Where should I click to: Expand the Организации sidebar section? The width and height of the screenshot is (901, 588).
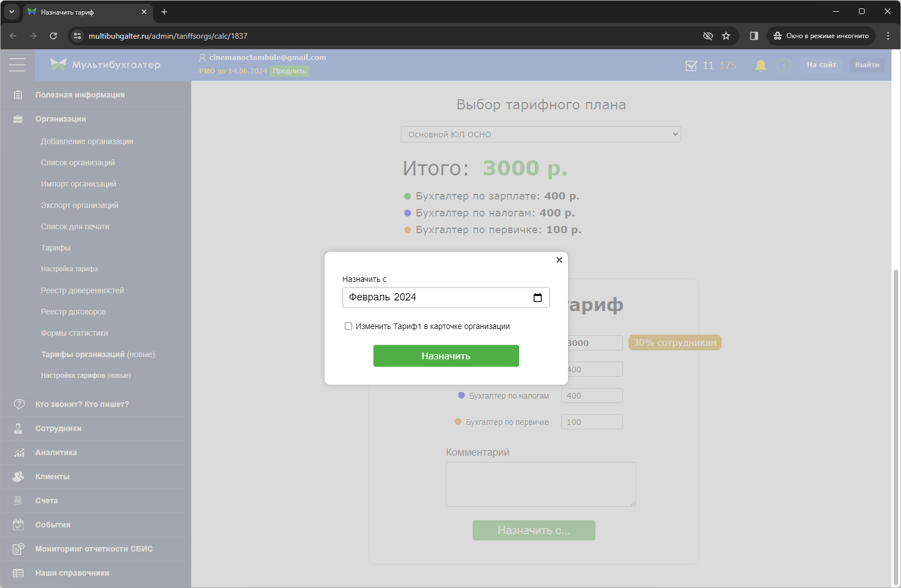(x=61, y=119)
